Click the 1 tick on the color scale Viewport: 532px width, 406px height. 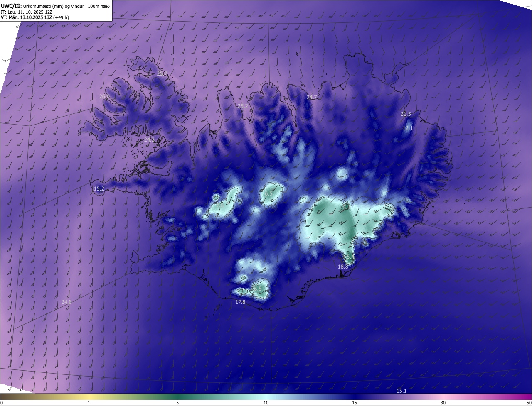click(x=89, y=403)
